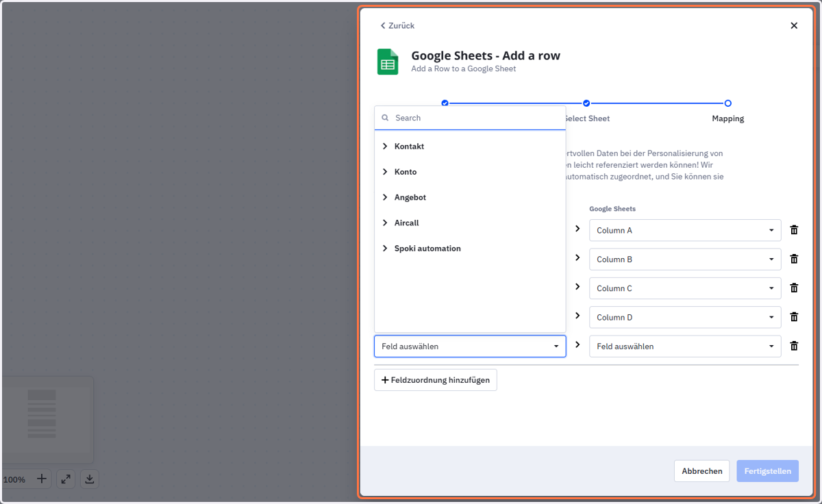Screen dimensions: 822x504
Task: Delete the Column A mapping row
Action: click(794, 230)
